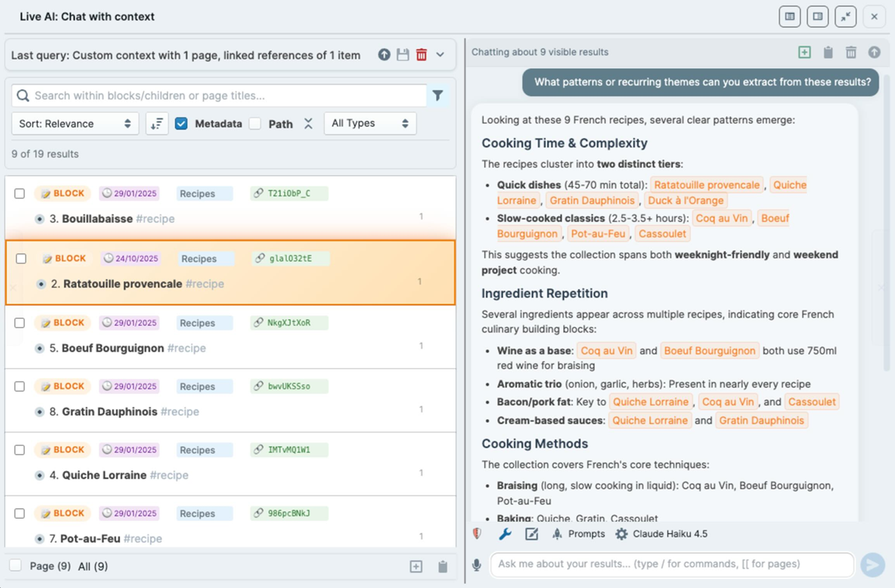Open the Sort: Relevance dropdown
The height and width of the screenshot is (588, 895).
[x=75, y=124]
